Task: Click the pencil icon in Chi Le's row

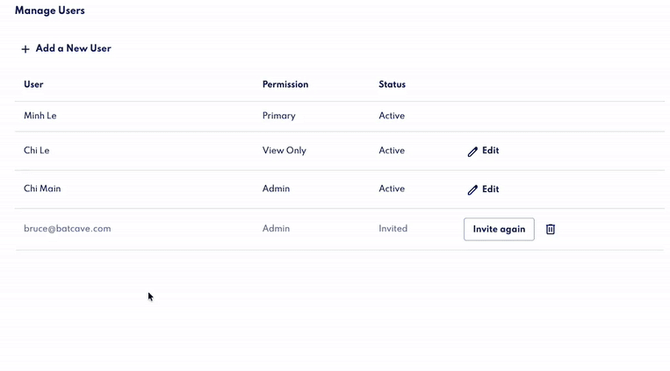Action: pos(472,151)
